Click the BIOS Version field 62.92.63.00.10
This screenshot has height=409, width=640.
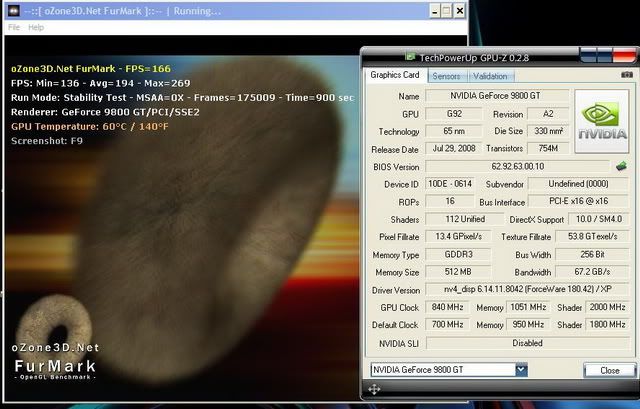coord(518,166)
